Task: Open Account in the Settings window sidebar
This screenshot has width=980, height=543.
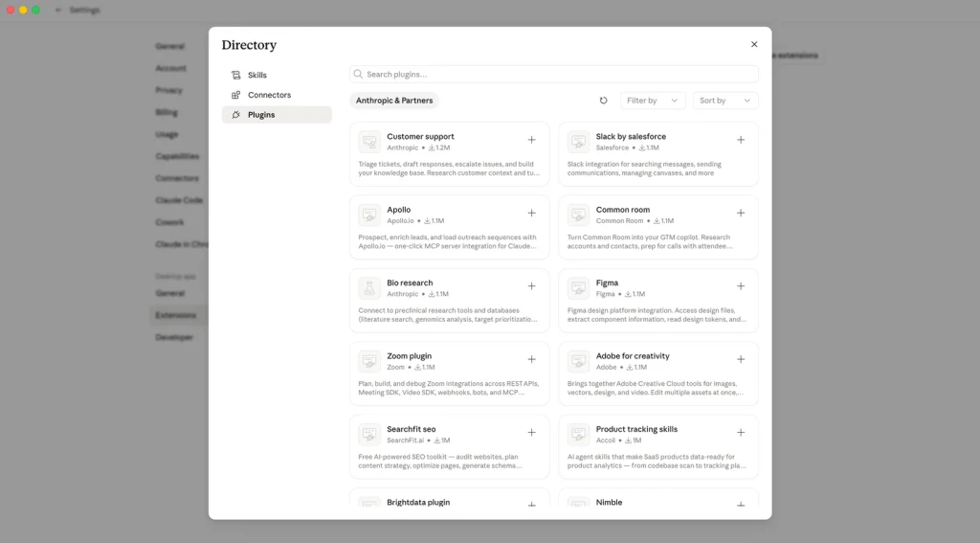Action: point(170,68)
